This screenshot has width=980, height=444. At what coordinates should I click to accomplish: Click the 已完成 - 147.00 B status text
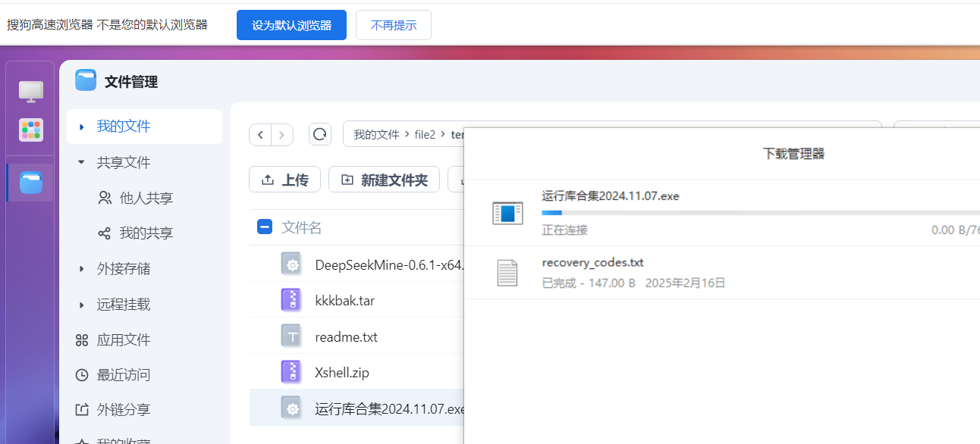[x=589, y=283]
